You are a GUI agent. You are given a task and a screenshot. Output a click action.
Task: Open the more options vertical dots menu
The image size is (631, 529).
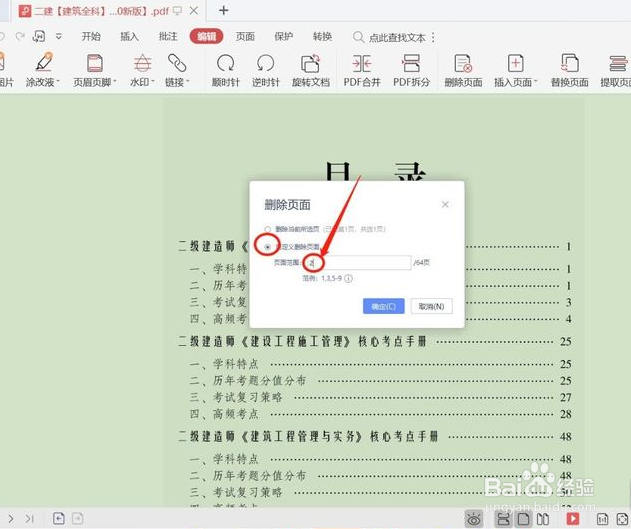[433, 37]
